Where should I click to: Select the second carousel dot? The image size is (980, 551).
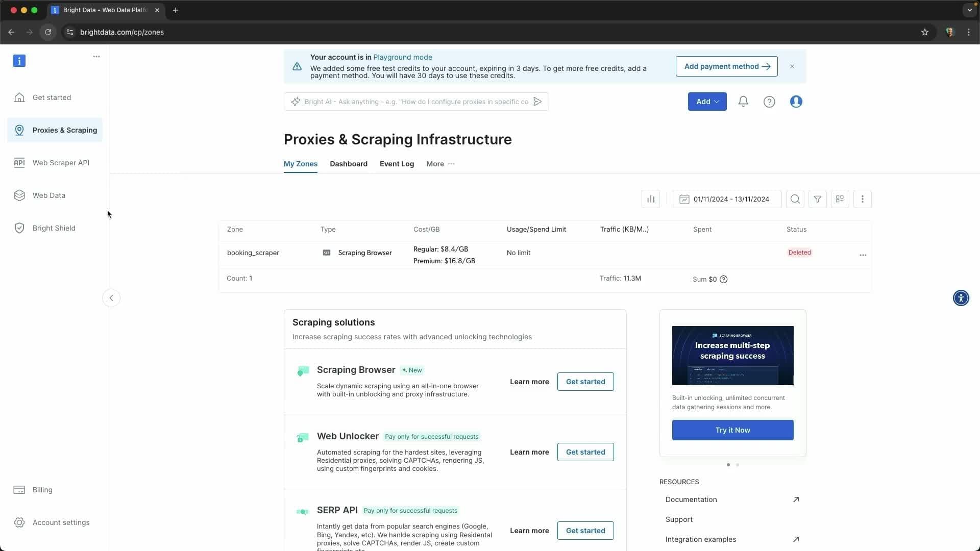coord(738,465)
